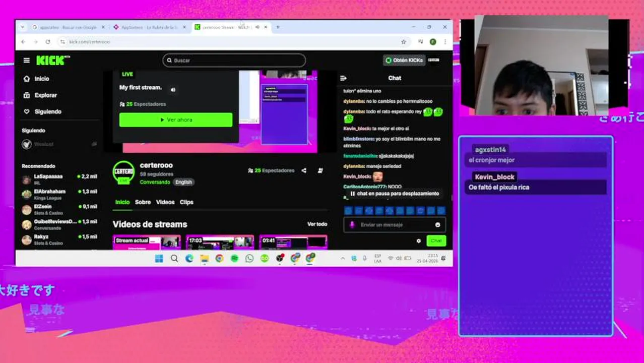Click the first quick emote below chat
The image size is (644, 363).
coord(348,211)
